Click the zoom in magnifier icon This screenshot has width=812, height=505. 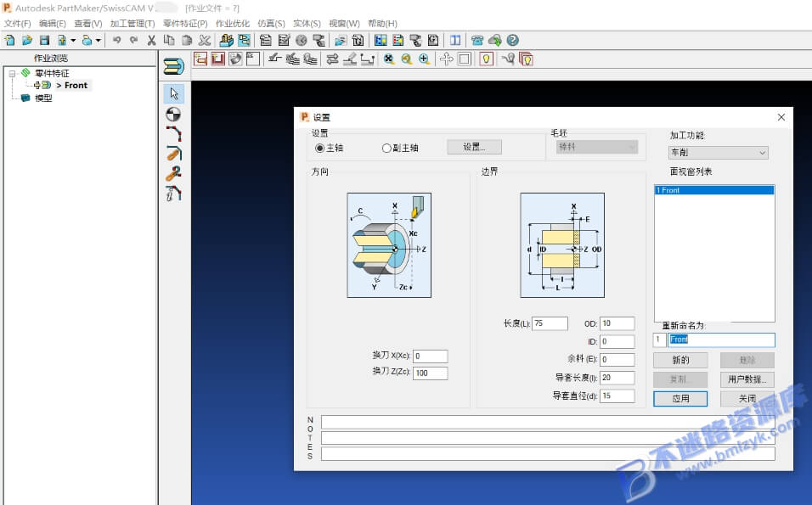coord(424,59)
